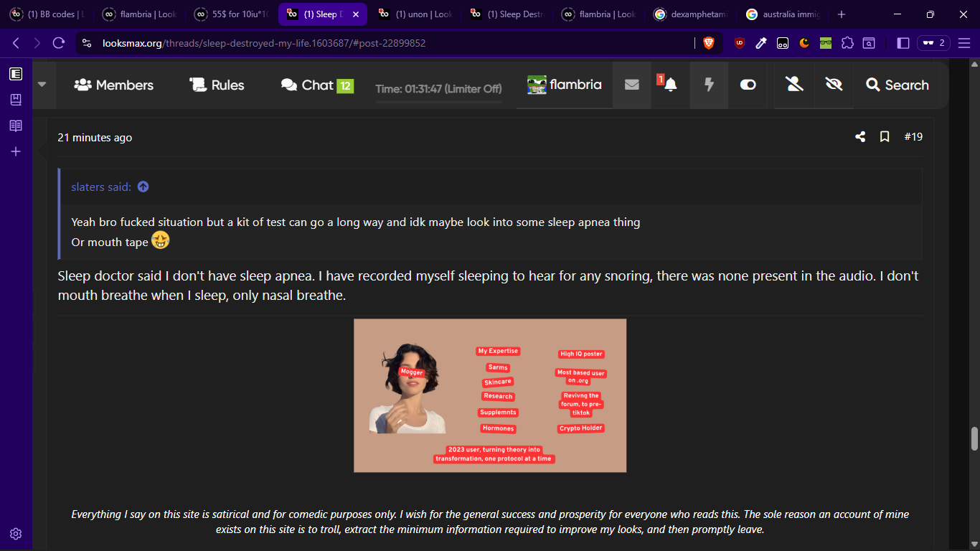
Task: Open a new browser tab
Action: 842,14
